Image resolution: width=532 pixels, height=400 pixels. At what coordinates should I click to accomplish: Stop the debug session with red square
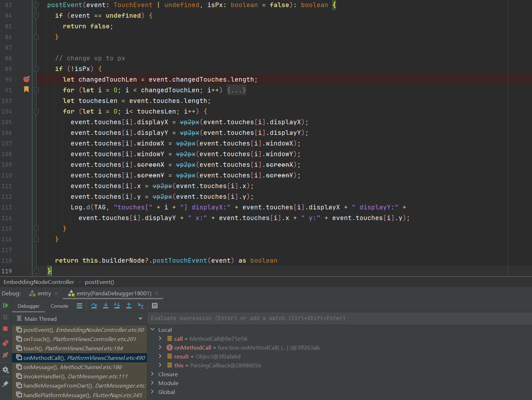[5, 329]
